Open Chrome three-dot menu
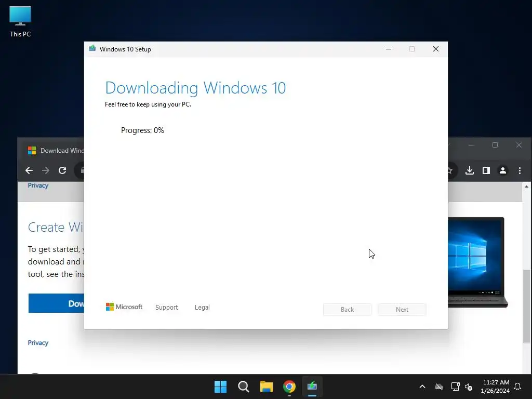532x399 pixels. [x=520, y=170]
